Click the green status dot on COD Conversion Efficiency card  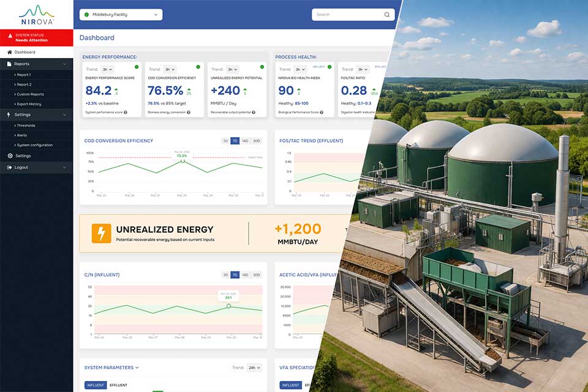198,67
